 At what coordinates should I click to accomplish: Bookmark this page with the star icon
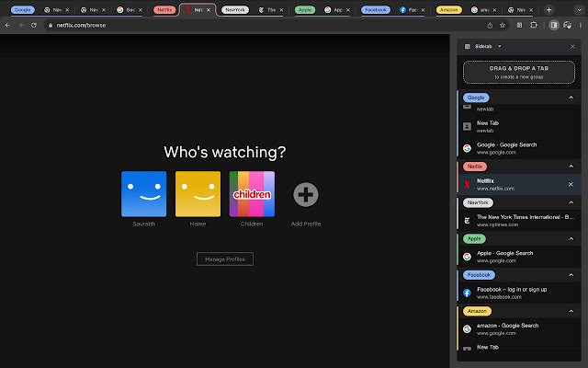click(503, 25)
